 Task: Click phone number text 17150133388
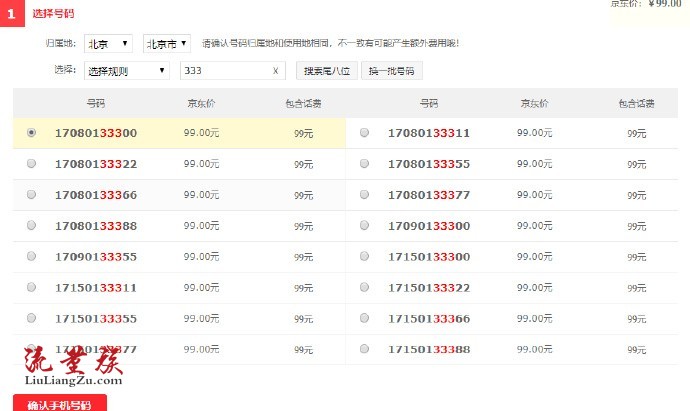[429, 349]
